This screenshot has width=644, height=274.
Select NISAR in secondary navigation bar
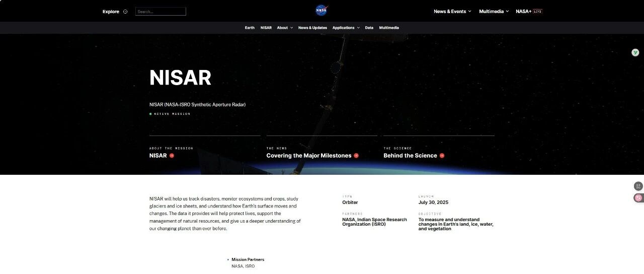point(266,28)
